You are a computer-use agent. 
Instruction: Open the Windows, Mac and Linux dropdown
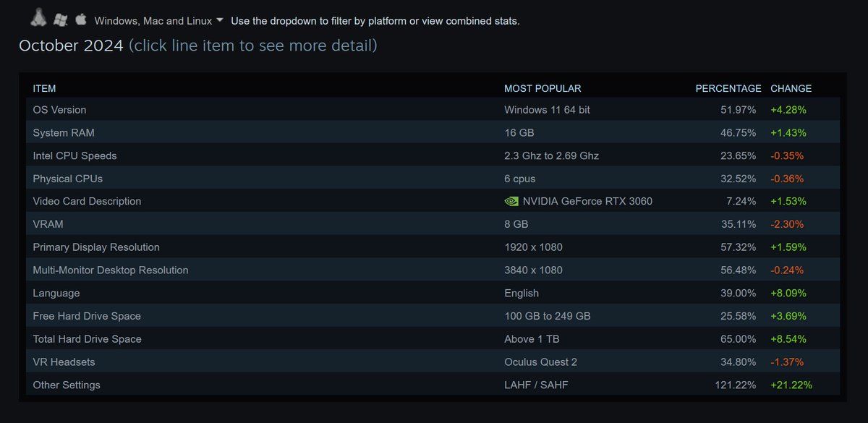[159, 21]
